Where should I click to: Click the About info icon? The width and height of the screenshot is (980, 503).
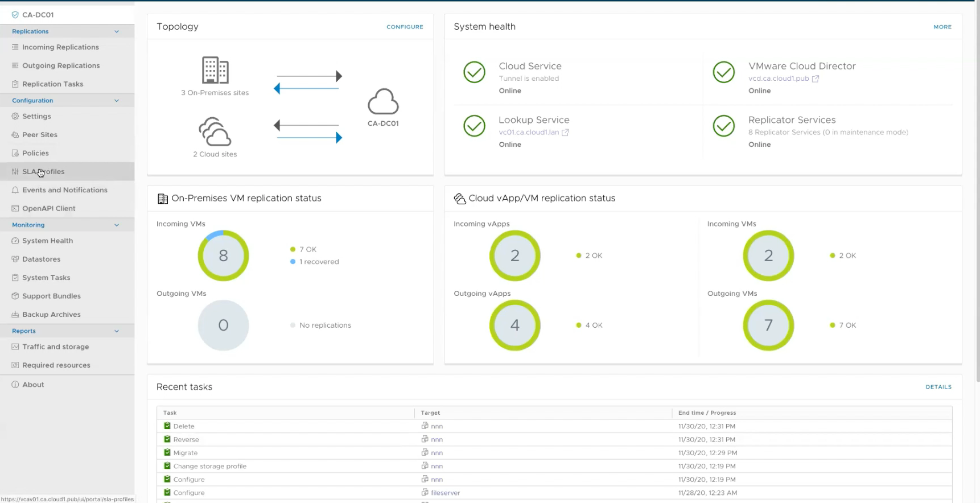point(15,385)
